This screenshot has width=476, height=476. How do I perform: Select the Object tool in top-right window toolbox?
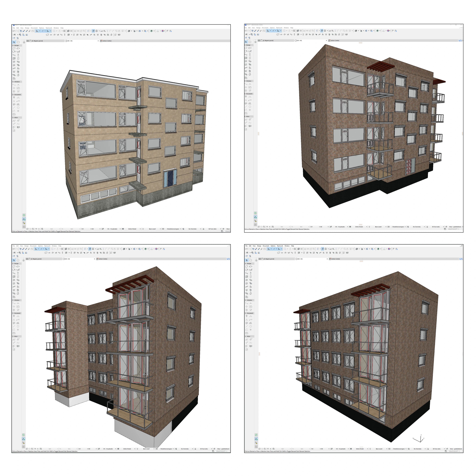coord(250,68)
